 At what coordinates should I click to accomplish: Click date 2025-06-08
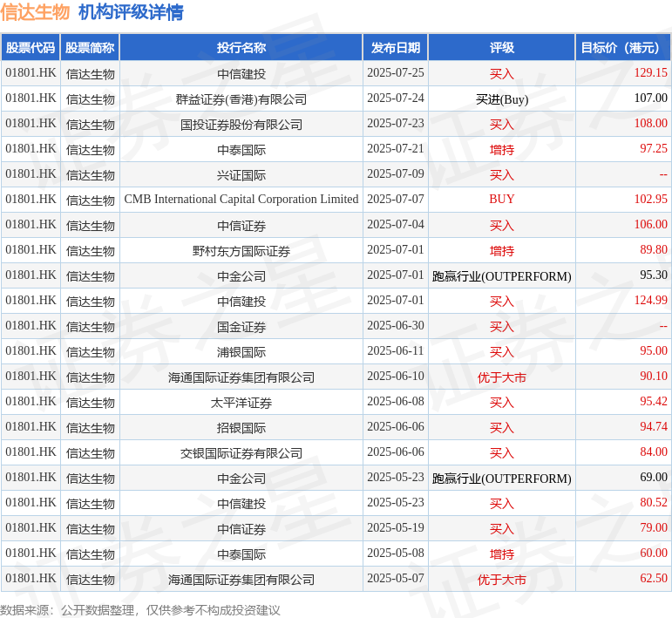click(x=396, y=402)
